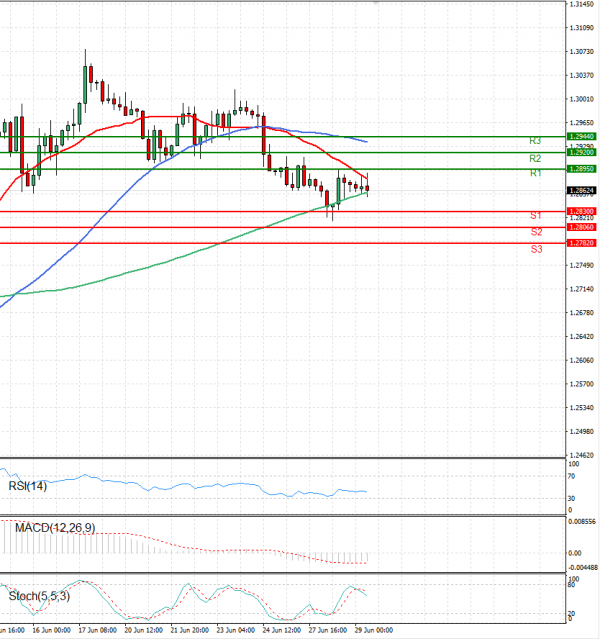
Task: Click the Stoch(5,5,3) indicator label
Action: pyautogui.click(x=40, y=596)
